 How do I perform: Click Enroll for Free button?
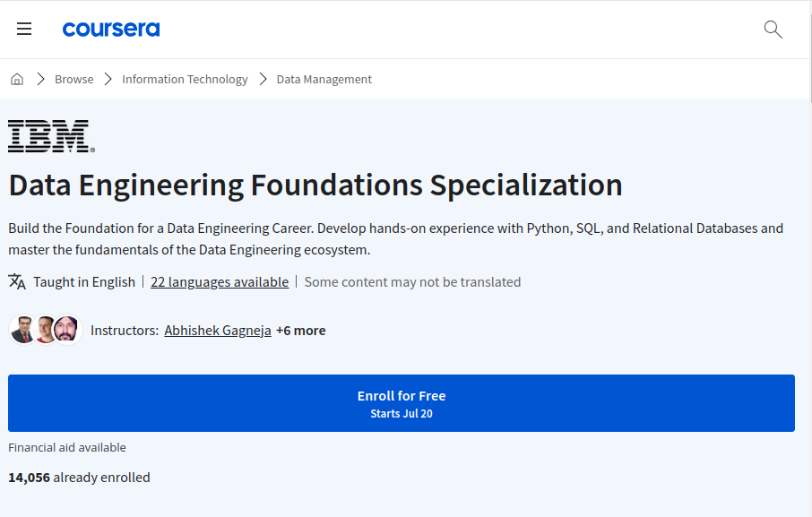pyautogui.click(x=402, y=402)
